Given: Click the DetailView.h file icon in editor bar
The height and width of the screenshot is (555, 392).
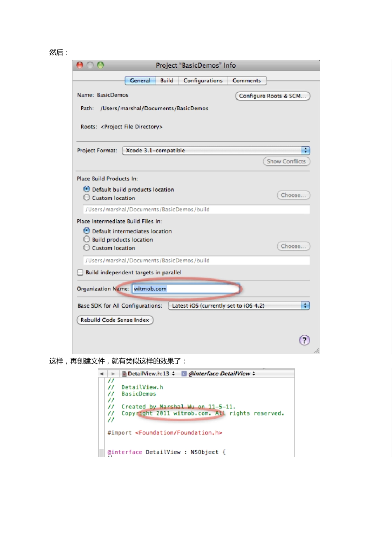Looking at the screenshot, I should [124, 373].
